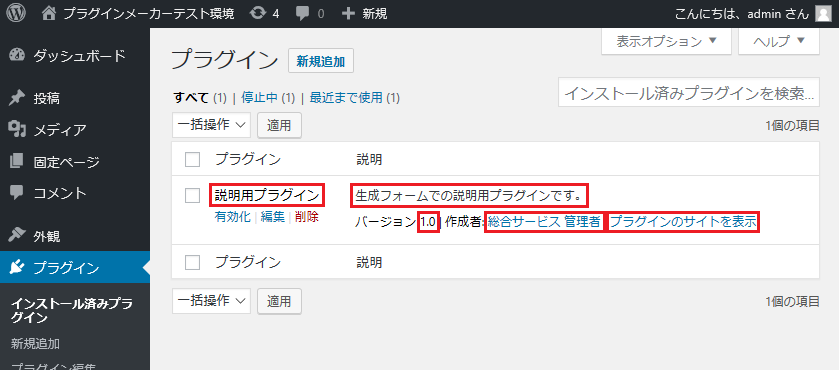Toggle select-all checkbox in table footer
The width and height of the screenshot is (839, 370).
pyautogui.click(x=192, y=262)
